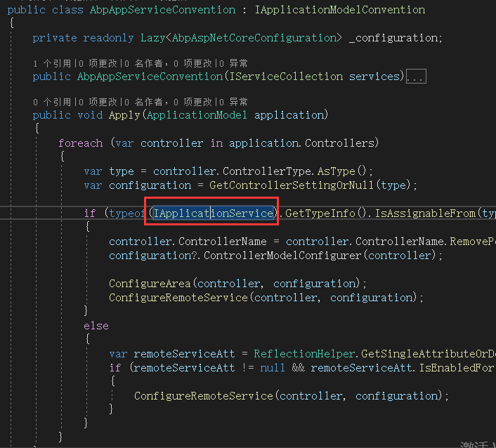Click 'Controllers' in application.Controllers
This screenshot has width=496, height=448.
pos(340,143)
